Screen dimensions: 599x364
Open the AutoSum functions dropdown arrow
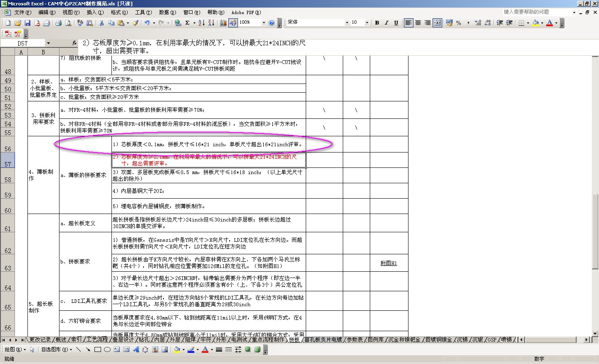coord(194,23)
